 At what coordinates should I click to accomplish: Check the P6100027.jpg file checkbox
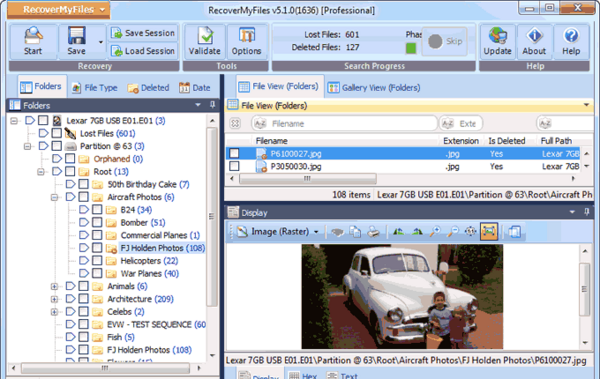pos(234,154)
